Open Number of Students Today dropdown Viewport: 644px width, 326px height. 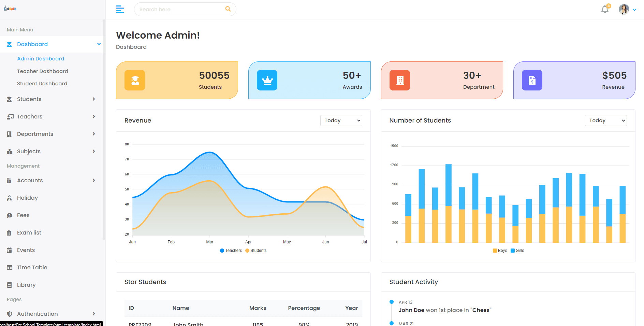tap(606, 121)
